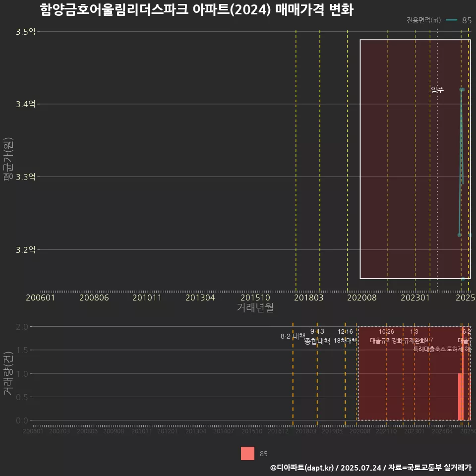Select the highest price data point near 3.4억

pyautogui.click(x=462, y=90)
